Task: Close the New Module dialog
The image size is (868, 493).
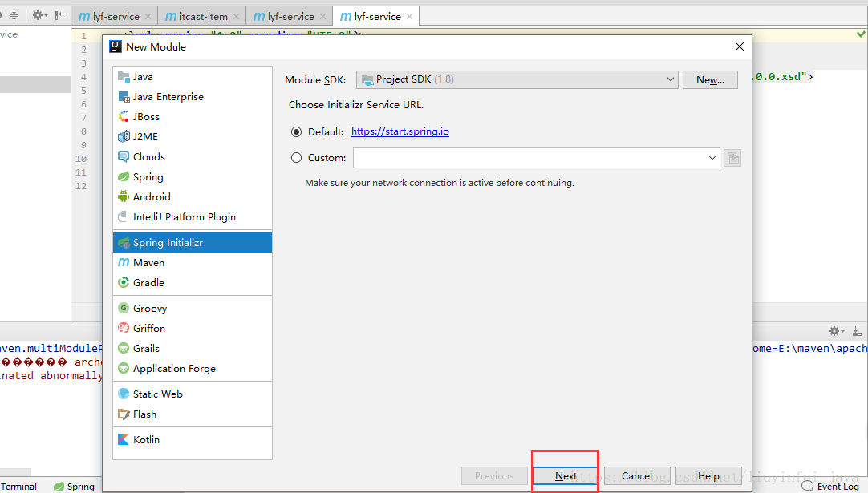Action: (x=740, y=46)
